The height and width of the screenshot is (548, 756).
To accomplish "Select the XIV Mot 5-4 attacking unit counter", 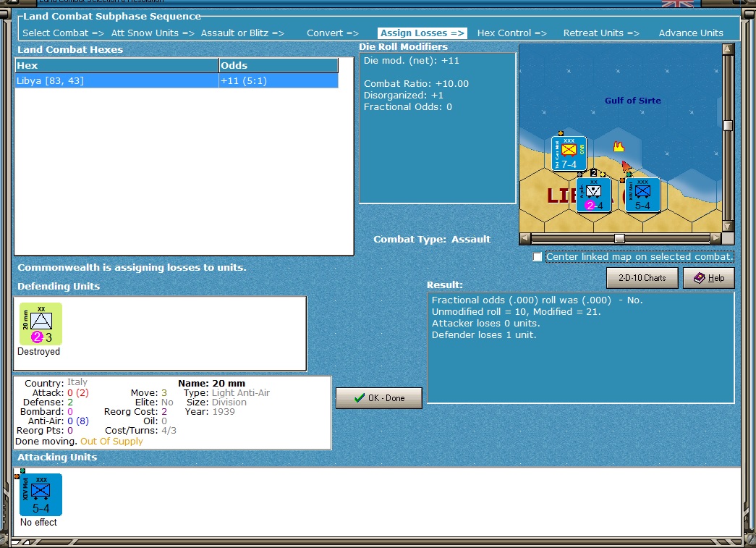I will pos(41,495).
